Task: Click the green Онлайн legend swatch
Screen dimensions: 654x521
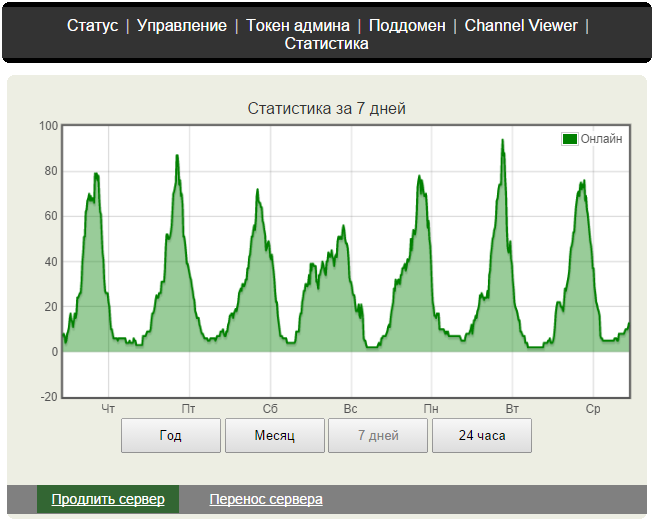Action: (x=570, y=139)
